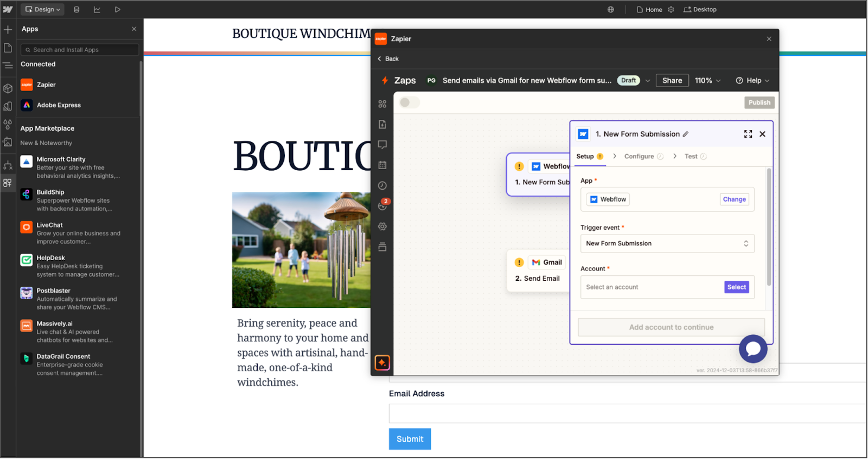Open the Pages panel icon
Image resolution: width=868 pixels, height=459 pixels.
[8, 48]
